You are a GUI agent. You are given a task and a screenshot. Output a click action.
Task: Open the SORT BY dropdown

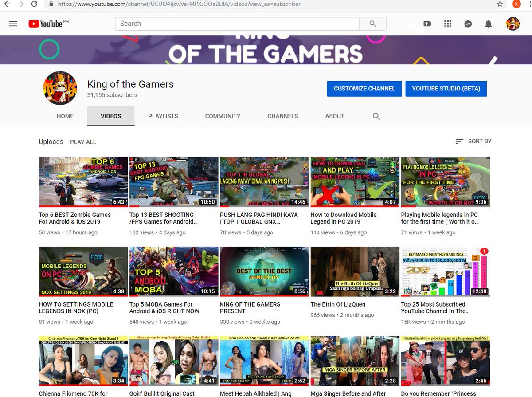point(473,141)
